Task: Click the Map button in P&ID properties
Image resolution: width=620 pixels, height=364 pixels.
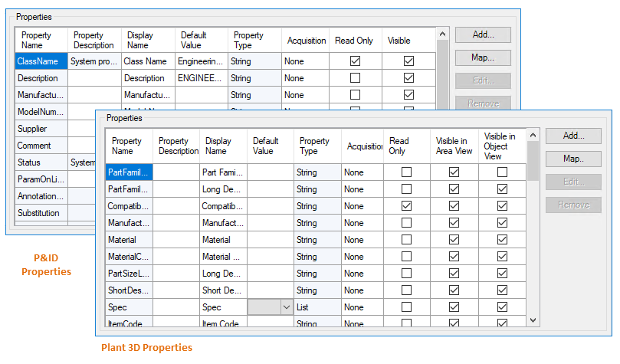Action: click(483, 57)
